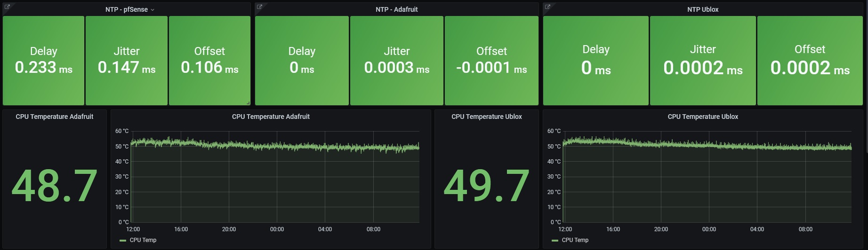
Task: Open title menu above the Ublox temperature graph
Action: (702, 117)
